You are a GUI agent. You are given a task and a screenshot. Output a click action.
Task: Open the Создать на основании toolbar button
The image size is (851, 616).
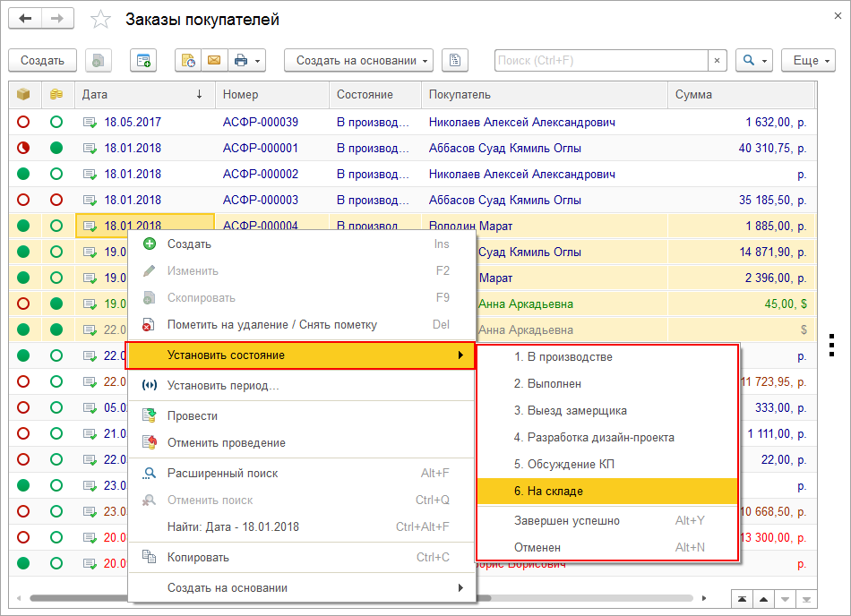tap(358, 61)
